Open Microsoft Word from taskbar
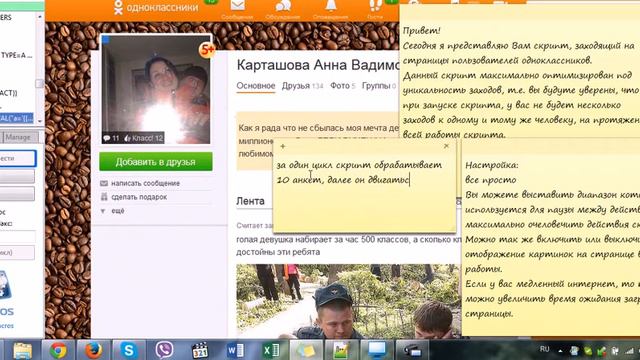 click(x=235, y=350)
